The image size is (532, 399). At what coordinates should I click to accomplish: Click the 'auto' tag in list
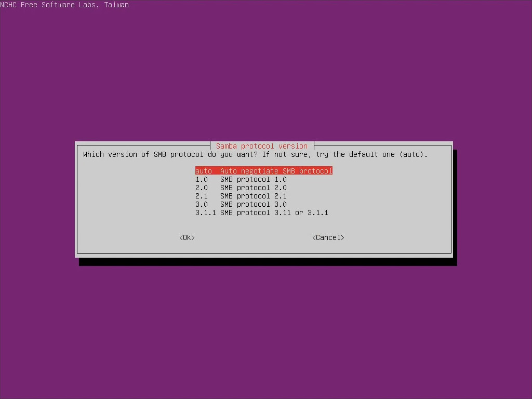pyautogui.click(x=203, y=171)
